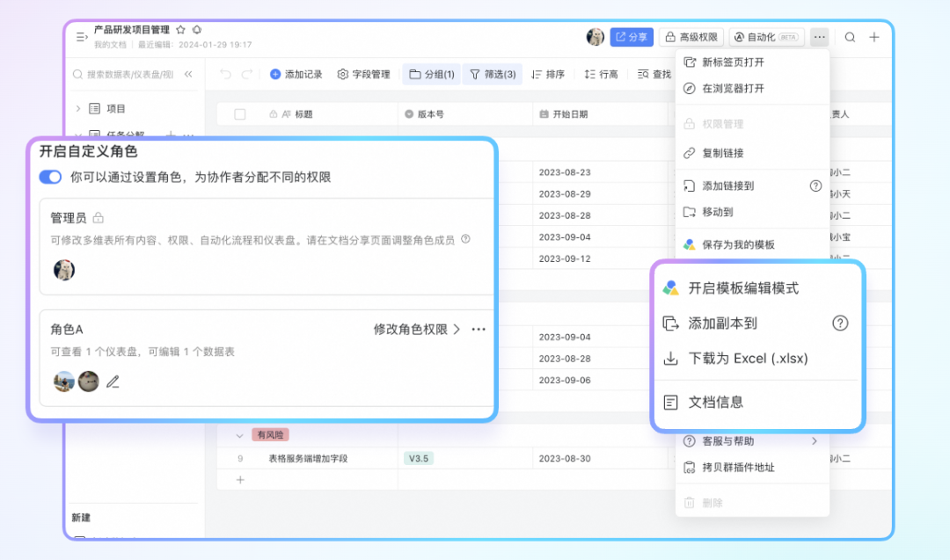Toggle the 开启自定义角色 switch off

[51, 178]
